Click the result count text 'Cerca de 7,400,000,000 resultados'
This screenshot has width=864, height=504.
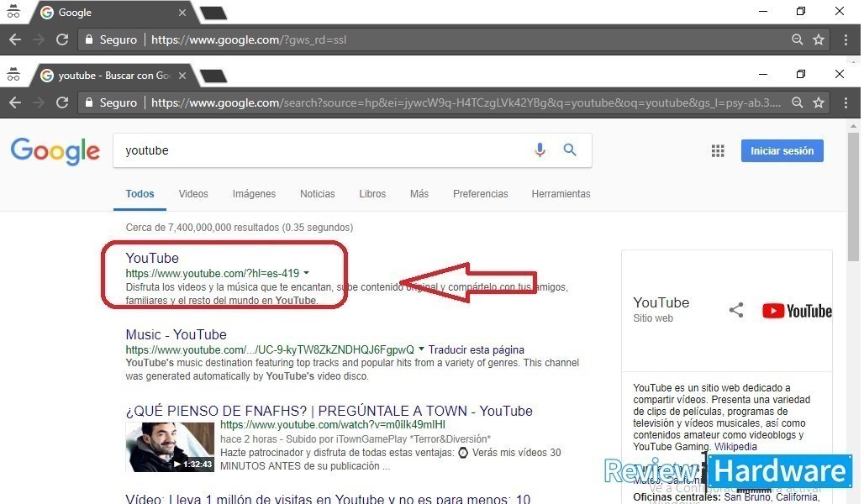coord(203,228)
